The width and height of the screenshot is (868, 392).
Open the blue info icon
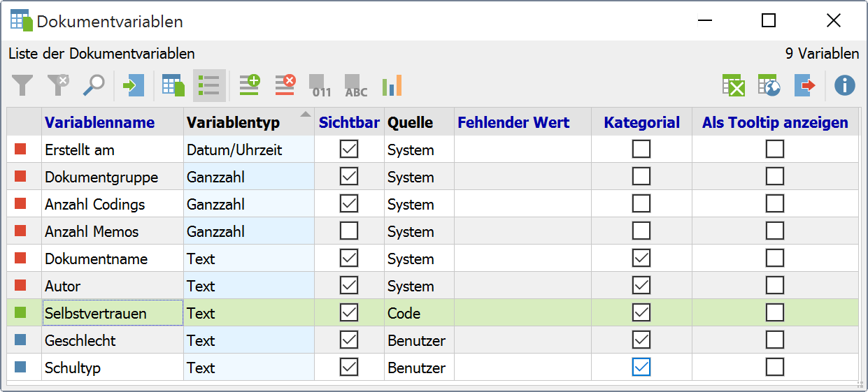(x=845, y=85)
